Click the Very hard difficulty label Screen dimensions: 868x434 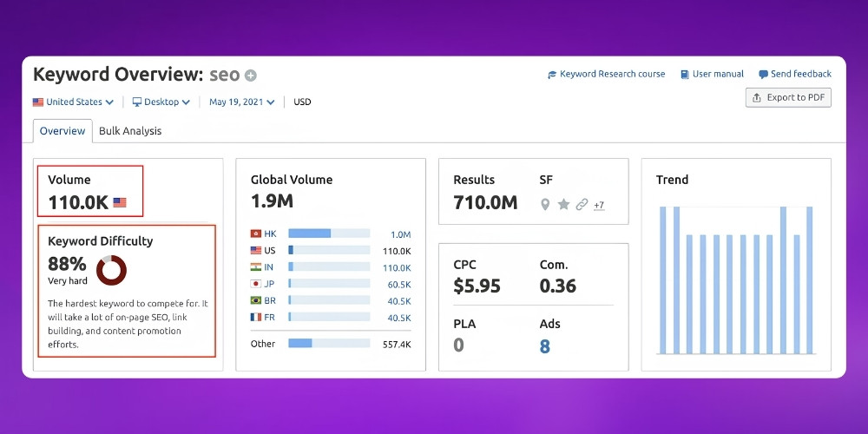tap(68, 280)
